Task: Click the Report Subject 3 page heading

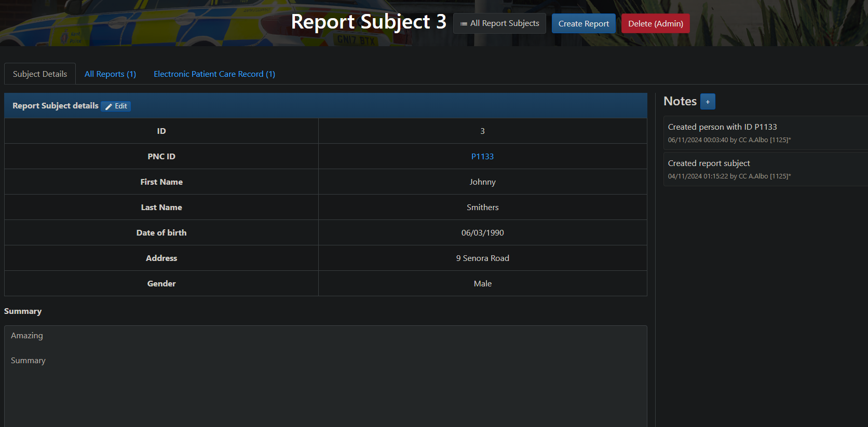Action: [x=368, y=22]
